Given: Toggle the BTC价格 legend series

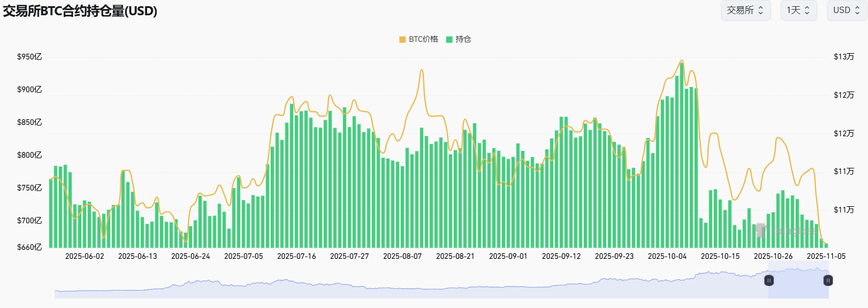Looking at the screenshot, I should (419, 39).
